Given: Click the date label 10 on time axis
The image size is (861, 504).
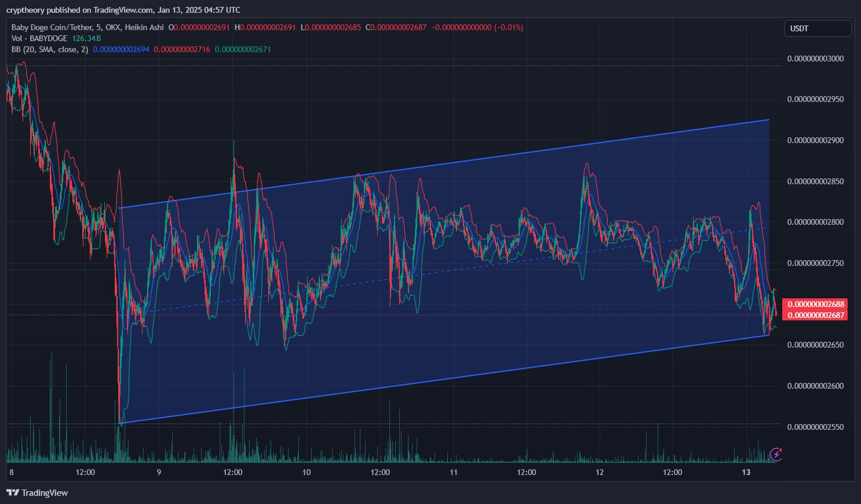Looking at the screenshot, I should click(x=306, y=472).
